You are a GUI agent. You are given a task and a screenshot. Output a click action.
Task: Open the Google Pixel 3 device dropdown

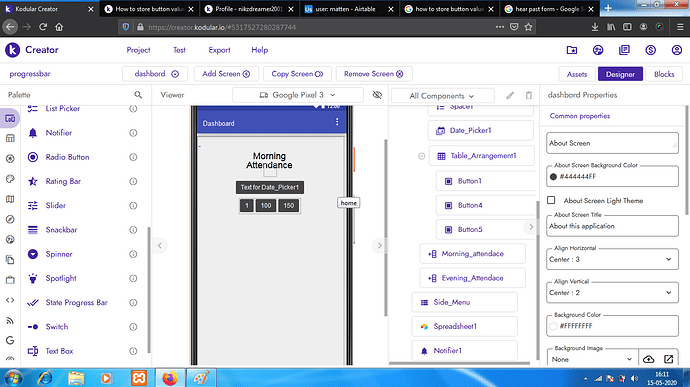click(x=297, y=95)
